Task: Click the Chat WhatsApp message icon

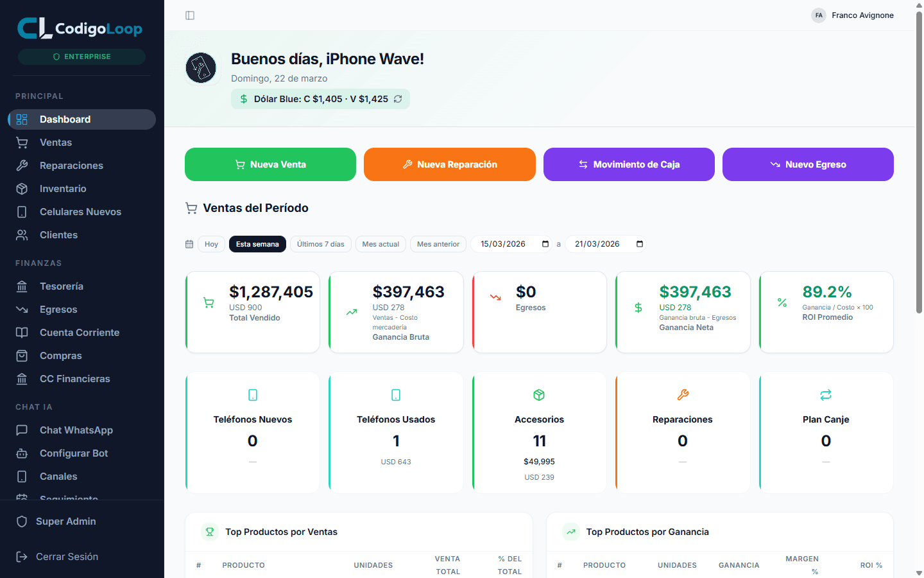Action: coord(22,430)
